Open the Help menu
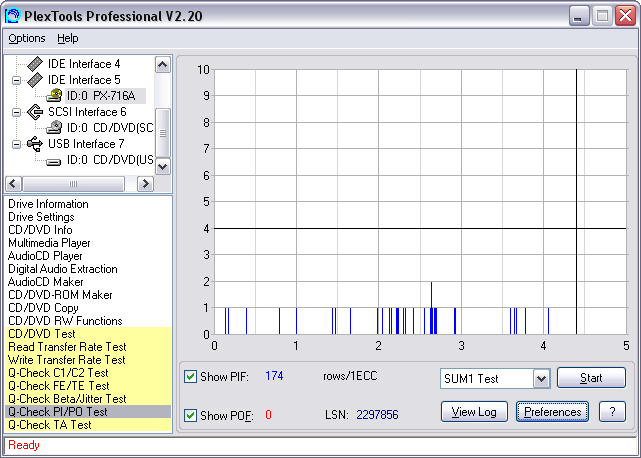This screenshot has height=458, width=641. [x=67, y=38]
